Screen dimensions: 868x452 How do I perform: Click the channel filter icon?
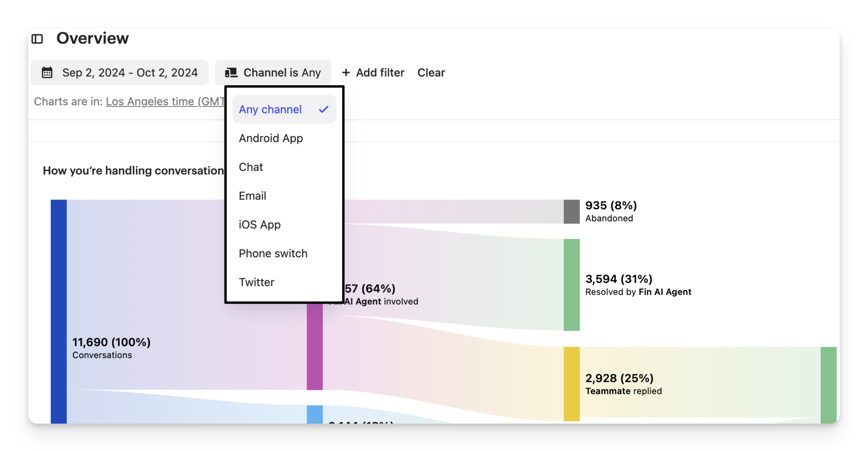pyautogui.click(x=231, y=72)
